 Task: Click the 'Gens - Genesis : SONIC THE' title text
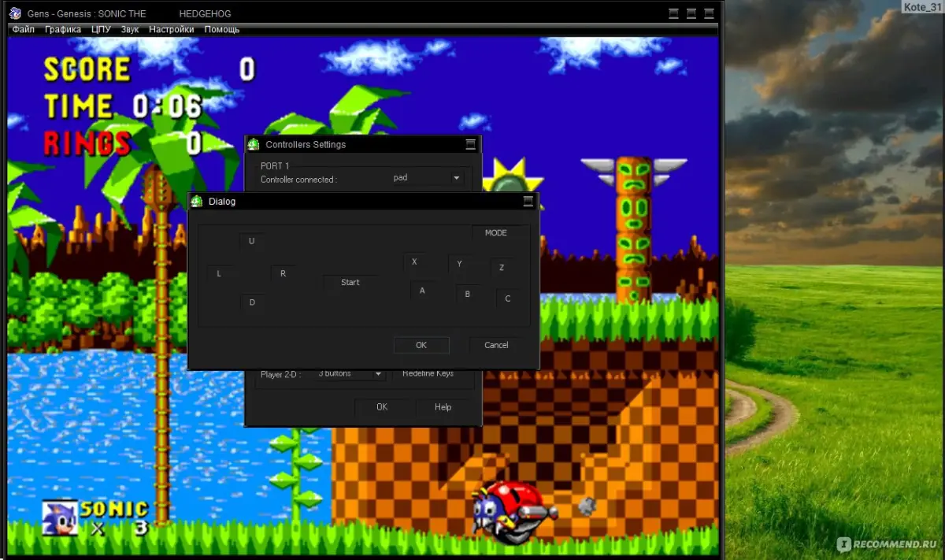[x=87, y=14]
